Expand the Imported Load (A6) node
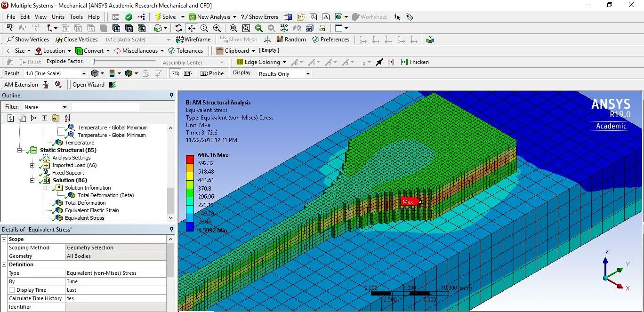The image size is (644, 312). click(32, 165)
